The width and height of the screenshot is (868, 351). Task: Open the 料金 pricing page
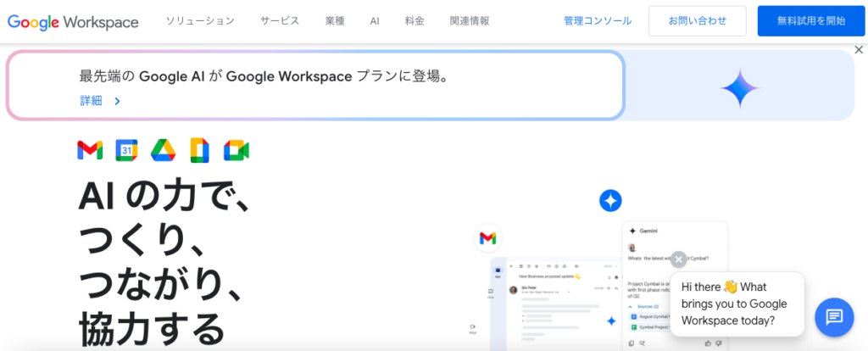click(415, 21)
